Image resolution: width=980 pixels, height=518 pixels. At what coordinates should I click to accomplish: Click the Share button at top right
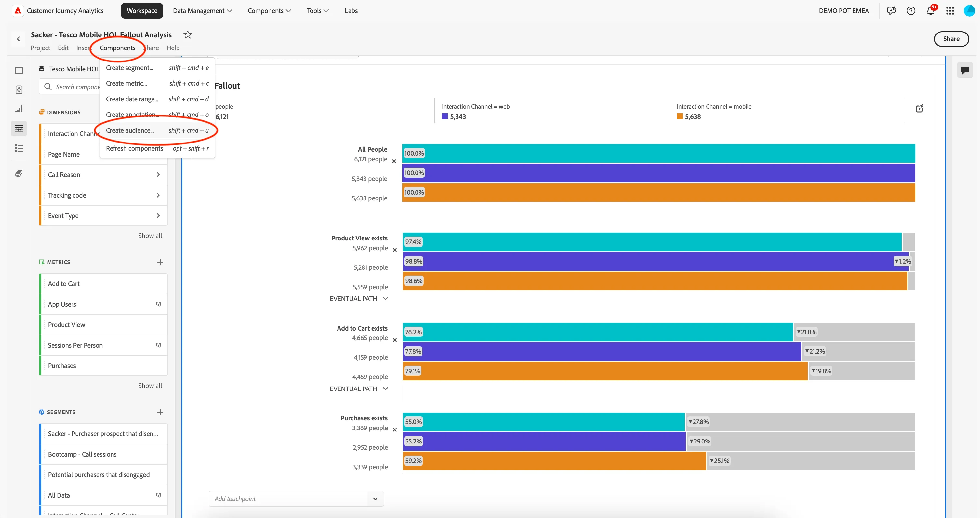tap(951, 39)
